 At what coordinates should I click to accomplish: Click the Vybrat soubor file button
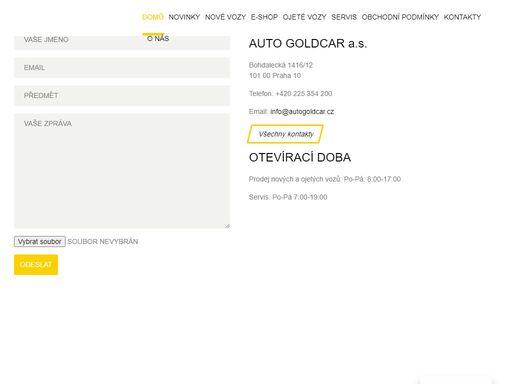pos(40,242)
